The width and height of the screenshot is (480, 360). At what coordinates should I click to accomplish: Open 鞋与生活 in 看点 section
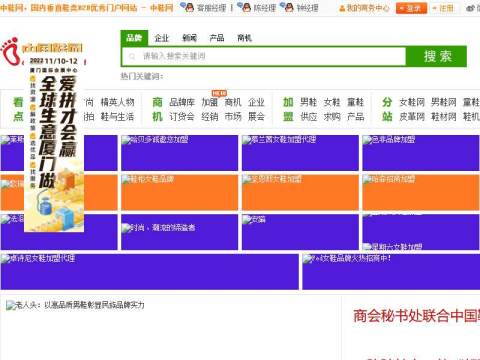click(x=117, y=116)
